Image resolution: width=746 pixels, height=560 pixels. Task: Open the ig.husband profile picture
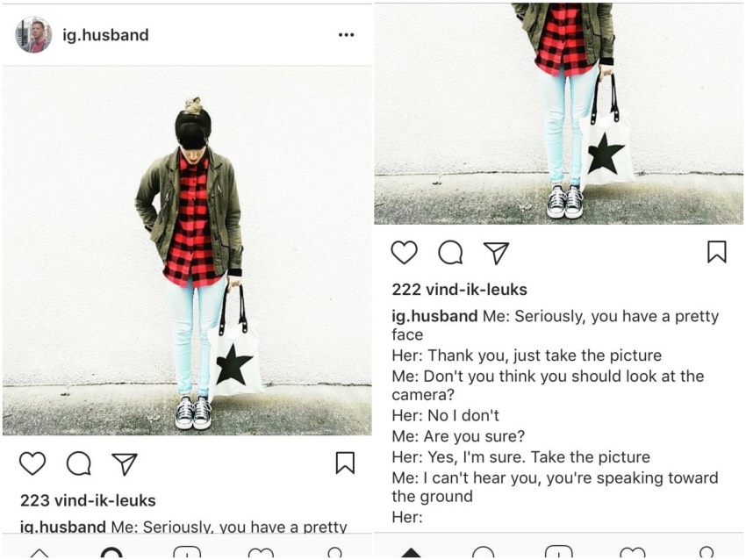click(x=33, y=35)
